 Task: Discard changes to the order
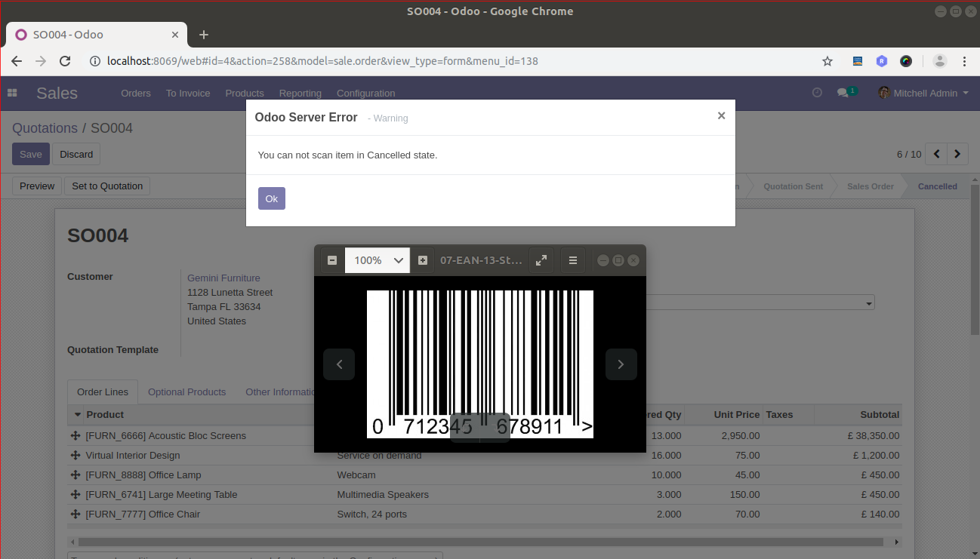point(76,154)
